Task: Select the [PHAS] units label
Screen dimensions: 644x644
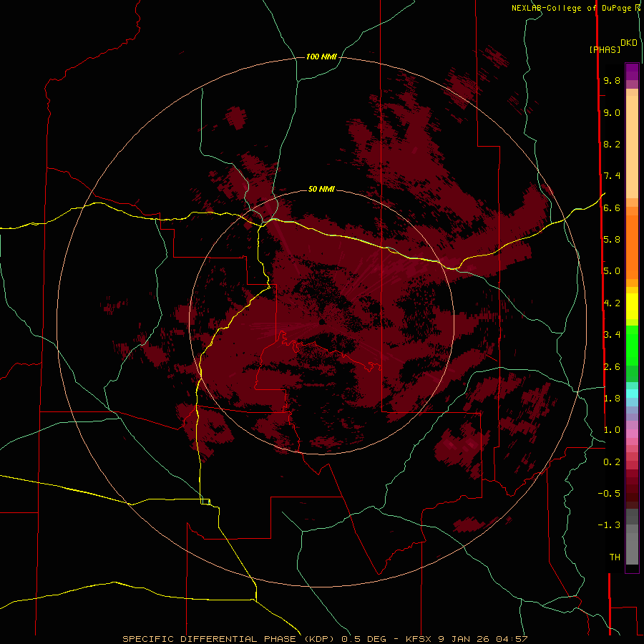Action: [605, 49]
